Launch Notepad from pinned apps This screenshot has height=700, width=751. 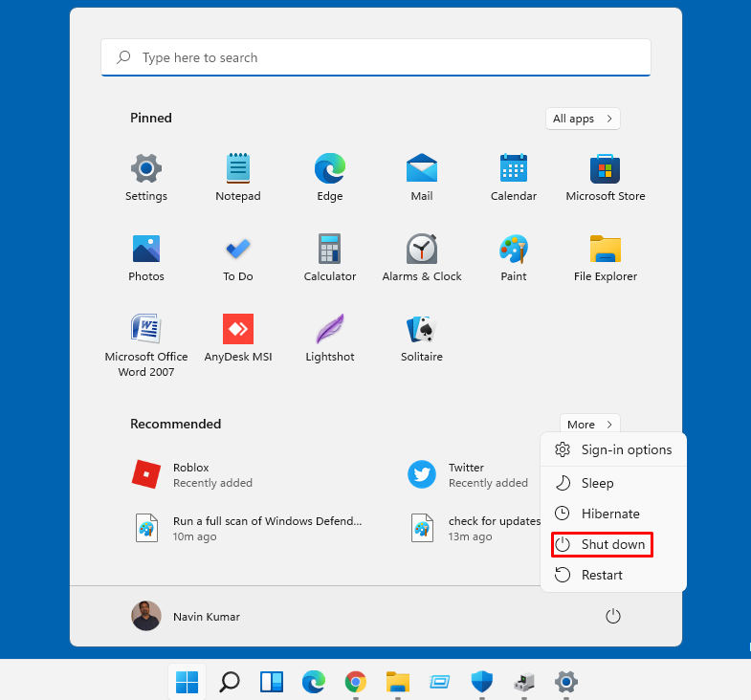[x=238, y=177]
